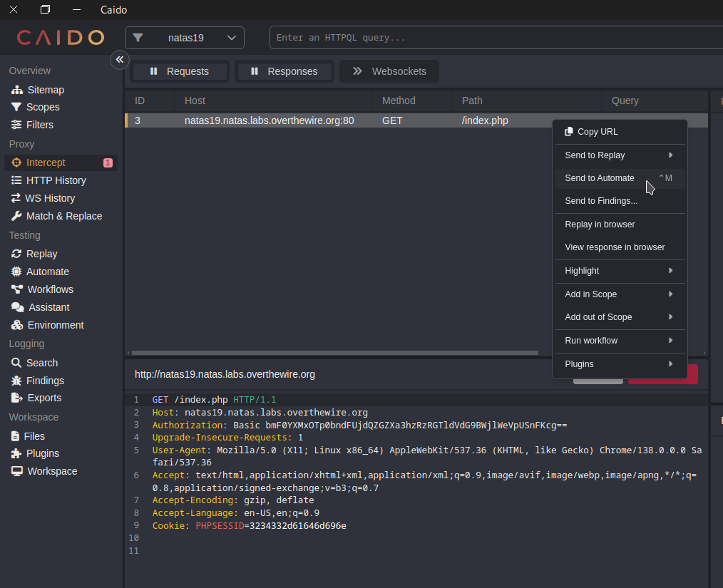Open Findings via its bug icon
Screen dimensions: 723x588
(16, 381)
